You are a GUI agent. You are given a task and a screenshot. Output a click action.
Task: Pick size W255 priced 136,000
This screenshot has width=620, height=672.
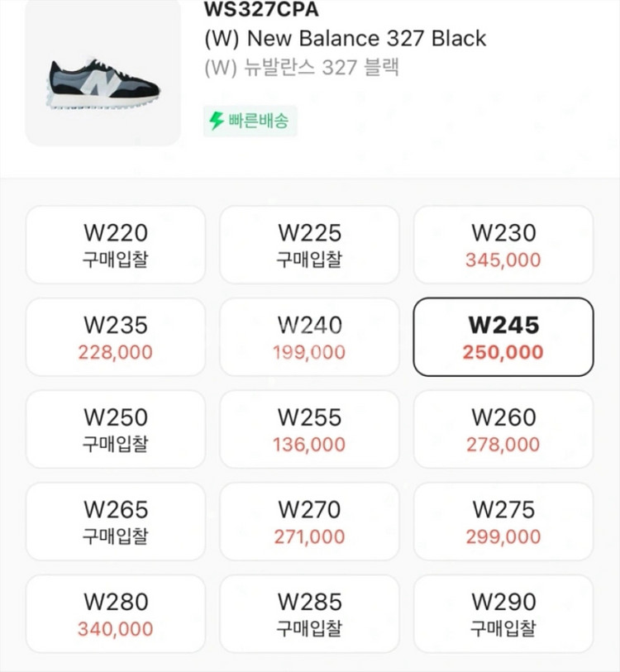point(309,430)
